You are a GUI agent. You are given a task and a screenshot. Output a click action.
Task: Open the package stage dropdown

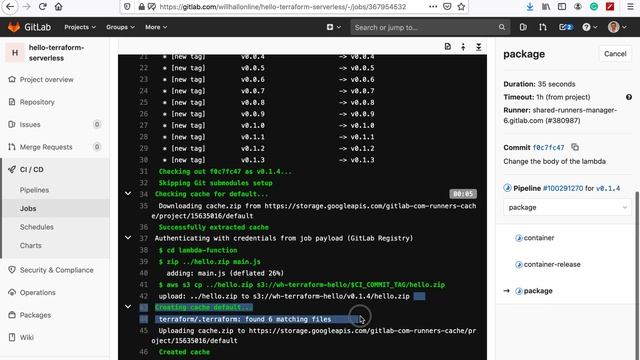pos(567,207)
